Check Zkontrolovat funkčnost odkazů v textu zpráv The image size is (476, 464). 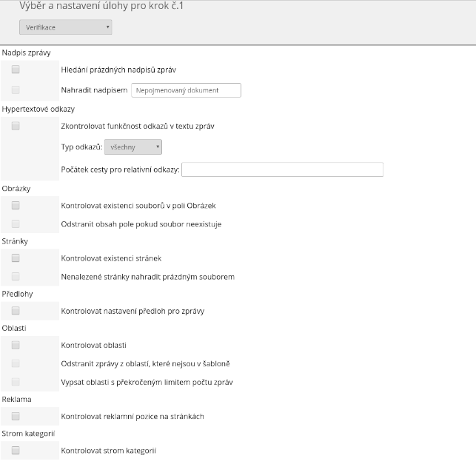pyautogui.click(x=16, y=126)
